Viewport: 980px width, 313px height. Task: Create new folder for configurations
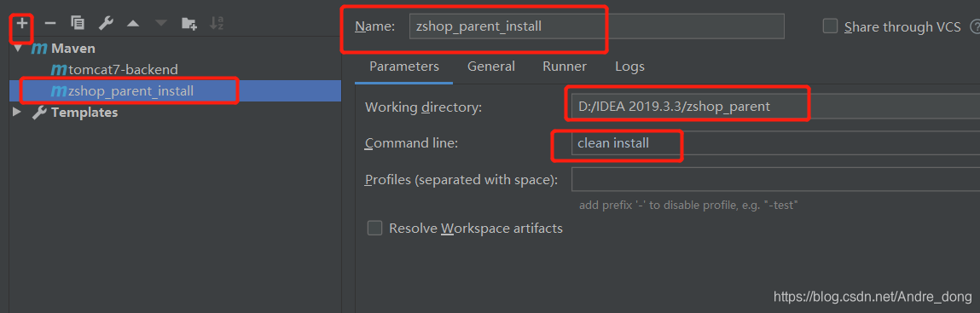[189, 24]
